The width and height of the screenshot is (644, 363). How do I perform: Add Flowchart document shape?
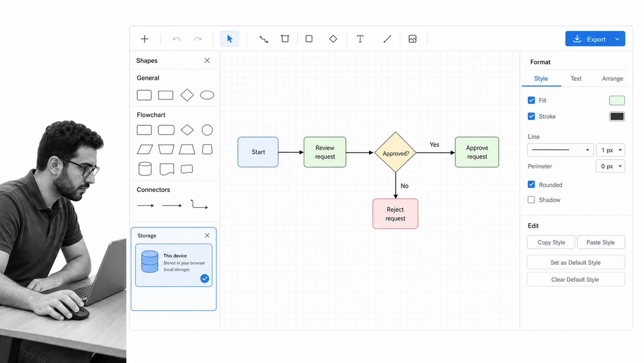pos(167,169)
